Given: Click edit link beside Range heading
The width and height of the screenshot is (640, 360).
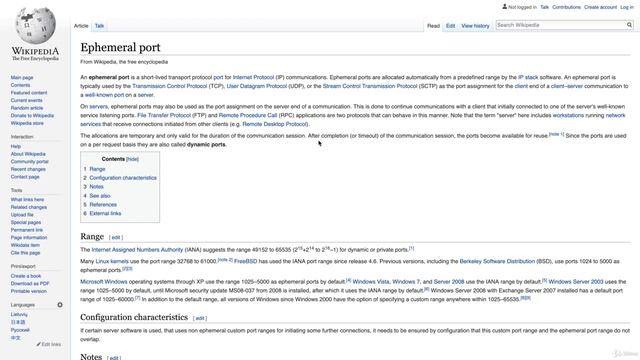Looking at the screenshot, I should coord(116,238).
